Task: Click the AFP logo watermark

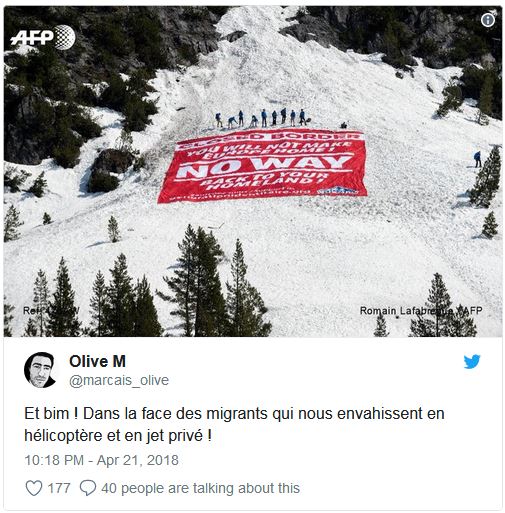Action: pyautogui.click(x=43, y=37)
